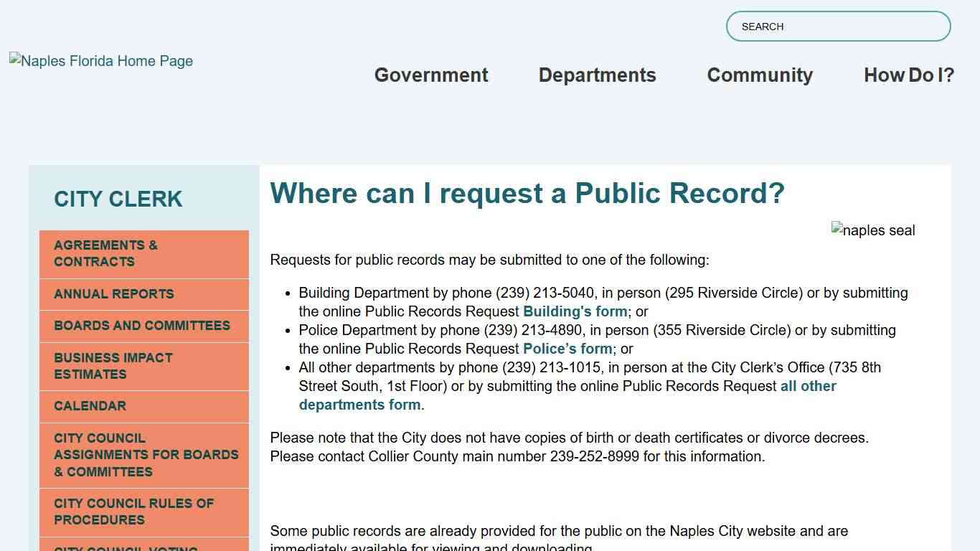Expand the Community navigation menu
The height and width of the screenshot is (551, 980).
click(x=760, y=75)
